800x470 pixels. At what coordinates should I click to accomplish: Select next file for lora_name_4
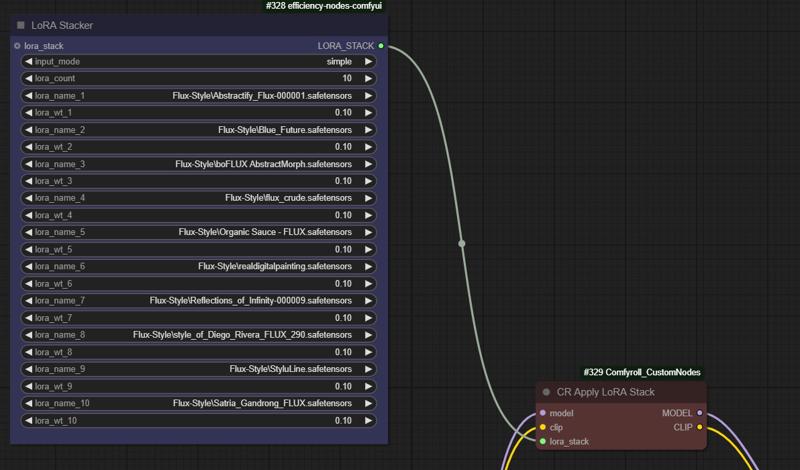tap(368, 198)
